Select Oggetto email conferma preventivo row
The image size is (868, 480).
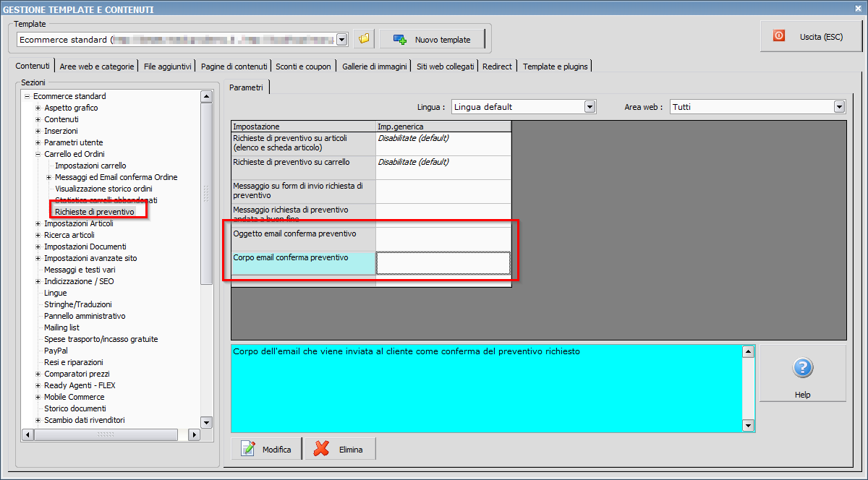pos(371,239)
